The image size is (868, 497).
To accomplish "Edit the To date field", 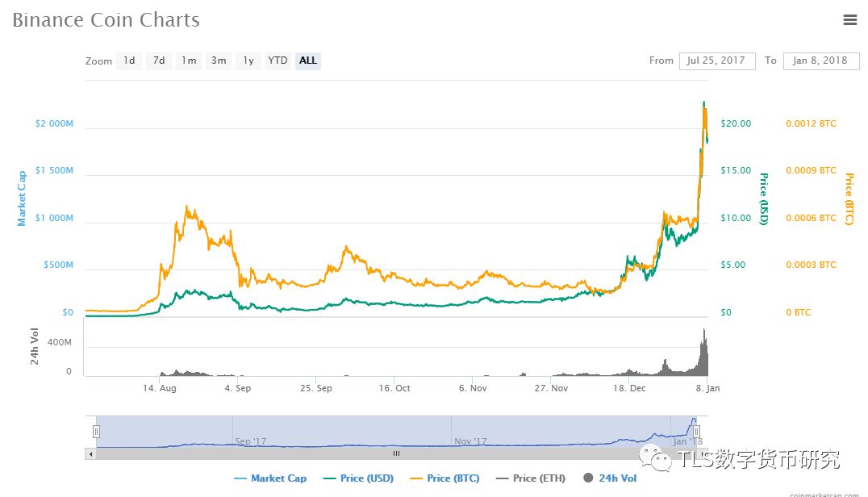I will (821, 61).
